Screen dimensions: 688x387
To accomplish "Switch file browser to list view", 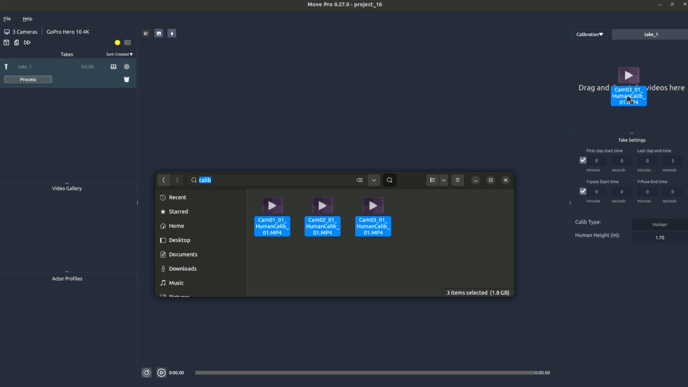I will [x=432, y=180].
